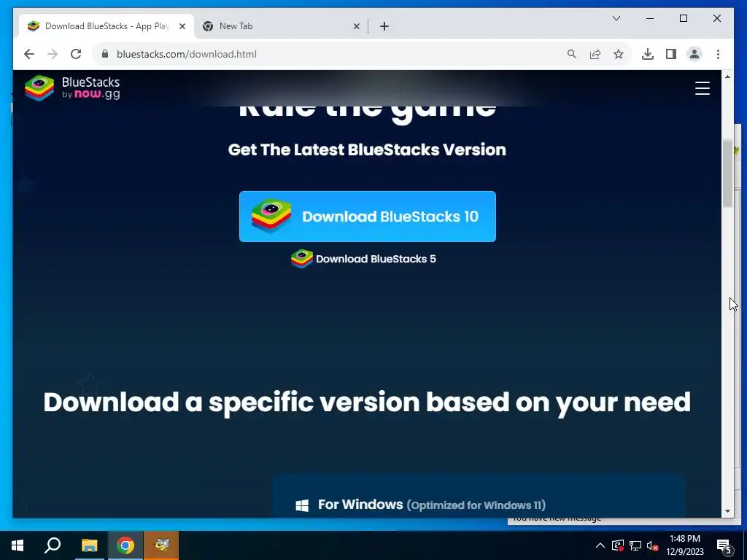This screenshot has width=747, height=560.
Task: Open the Chrome profile avatar
Action: tap(694, 54)
